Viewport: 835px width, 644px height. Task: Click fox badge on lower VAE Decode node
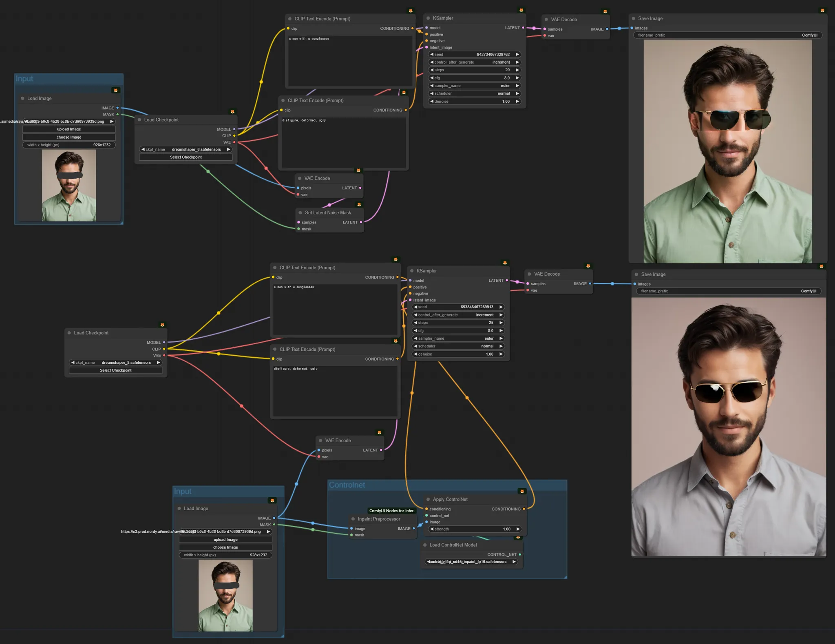(x=588, y=266)
